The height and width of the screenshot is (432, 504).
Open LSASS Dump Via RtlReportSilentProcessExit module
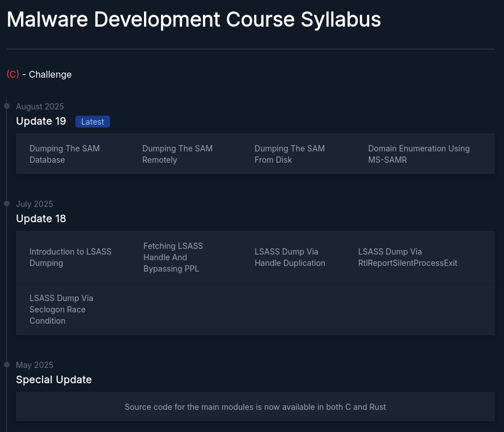coord(407,257)
